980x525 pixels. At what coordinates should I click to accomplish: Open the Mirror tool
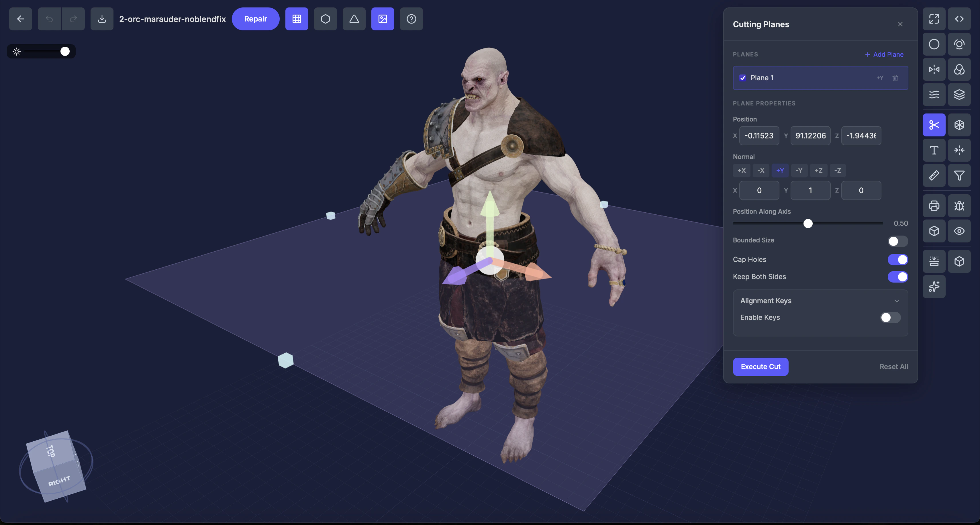pos(934,69)
